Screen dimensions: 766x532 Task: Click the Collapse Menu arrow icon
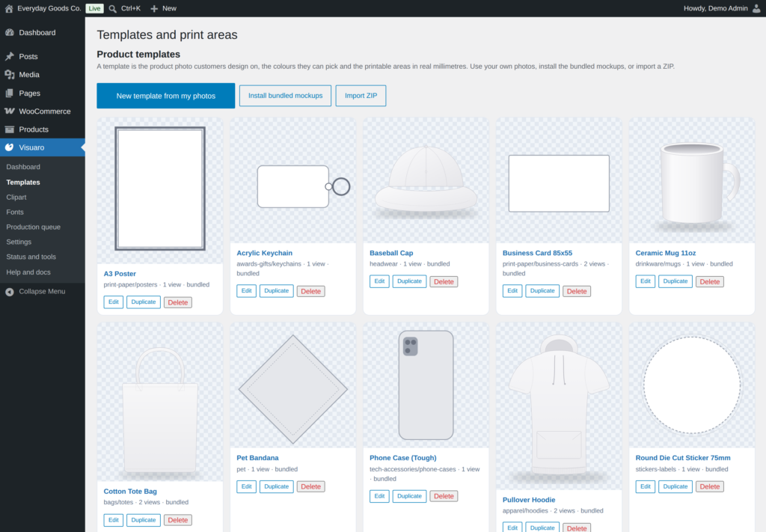click(9, 292)
